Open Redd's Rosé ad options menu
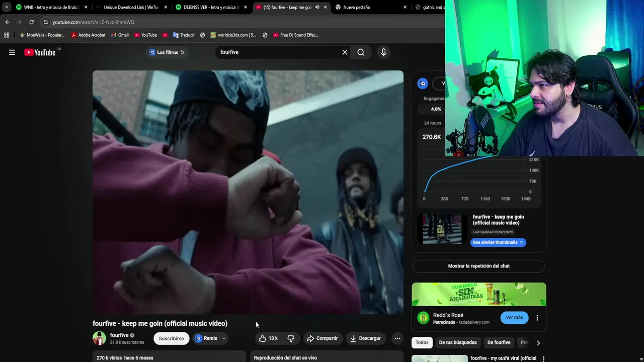Image resolution: width=644 pixels, height=362 pixels. (537, 318)
